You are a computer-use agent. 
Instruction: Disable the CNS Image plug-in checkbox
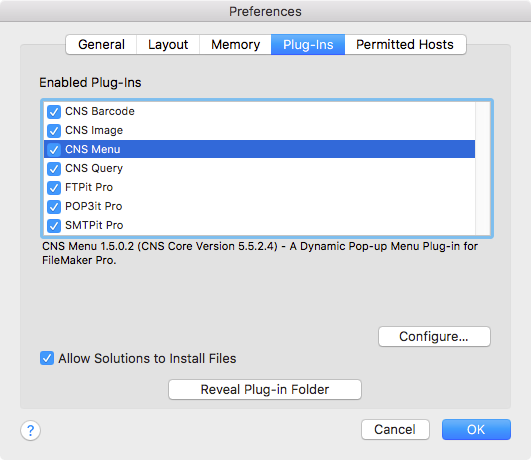pos(54,130)
